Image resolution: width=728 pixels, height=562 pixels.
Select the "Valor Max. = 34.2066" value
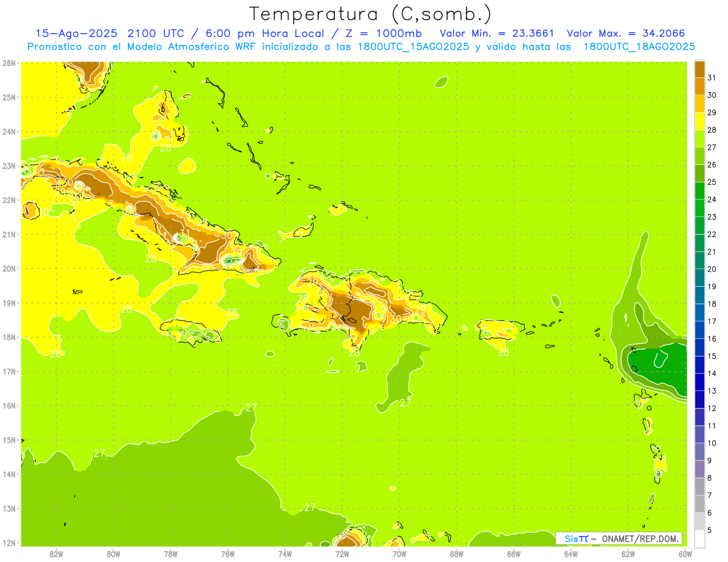tap(627, 33)
